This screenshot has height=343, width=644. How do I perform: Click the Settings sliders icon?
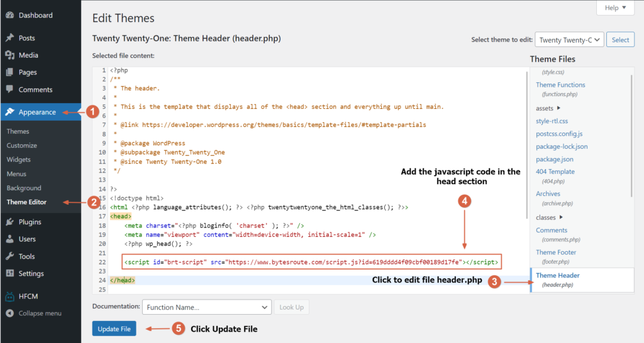[10, 273]
